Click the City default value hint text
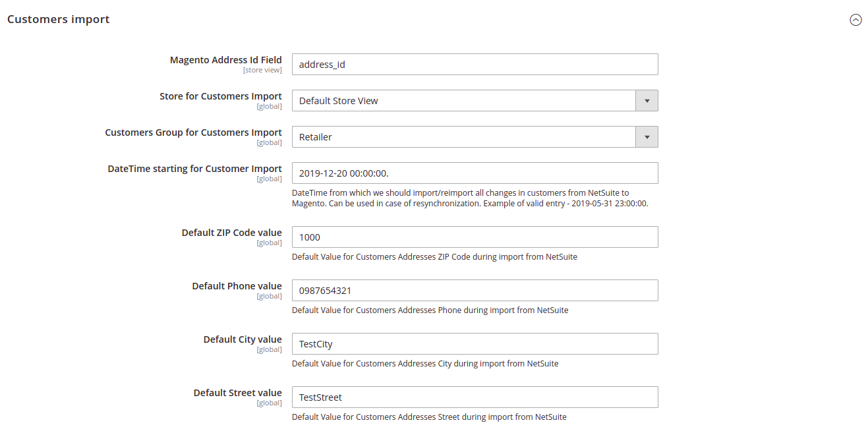Screen dimensions: 868x437 pyautogui.click(x=425, y=364)
